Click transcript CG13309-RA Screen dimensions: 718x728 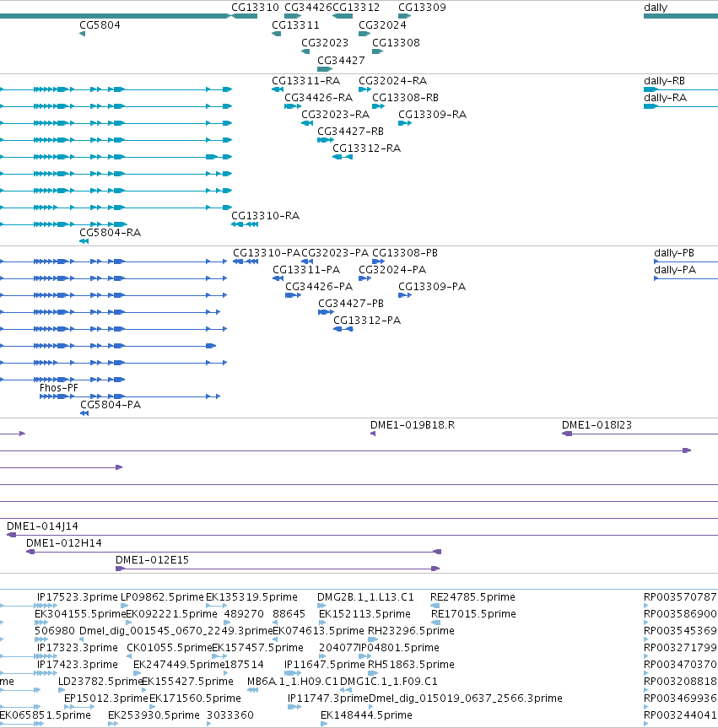click(432, 114)
